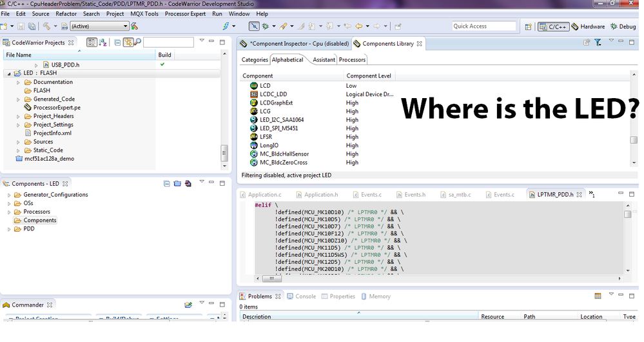
Task: Click the Quick Access search field
Action: 483,26
